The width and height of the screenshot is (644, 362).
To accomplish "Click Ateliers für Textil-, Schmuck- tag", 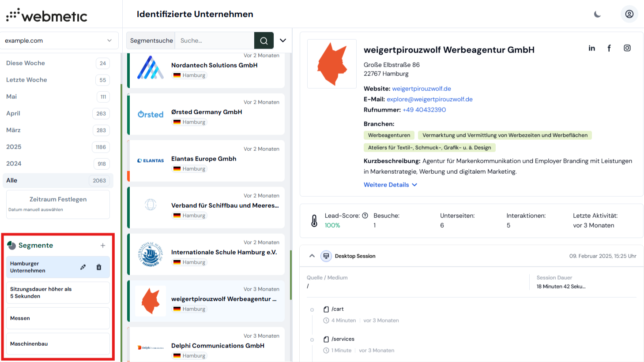I will tap(429, 148).
